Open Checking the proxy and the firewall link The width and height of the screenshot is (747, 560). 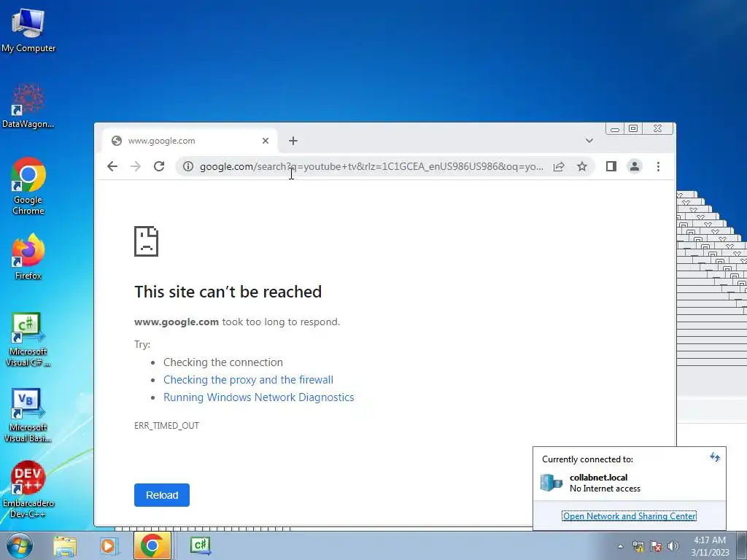pos(248,379)
